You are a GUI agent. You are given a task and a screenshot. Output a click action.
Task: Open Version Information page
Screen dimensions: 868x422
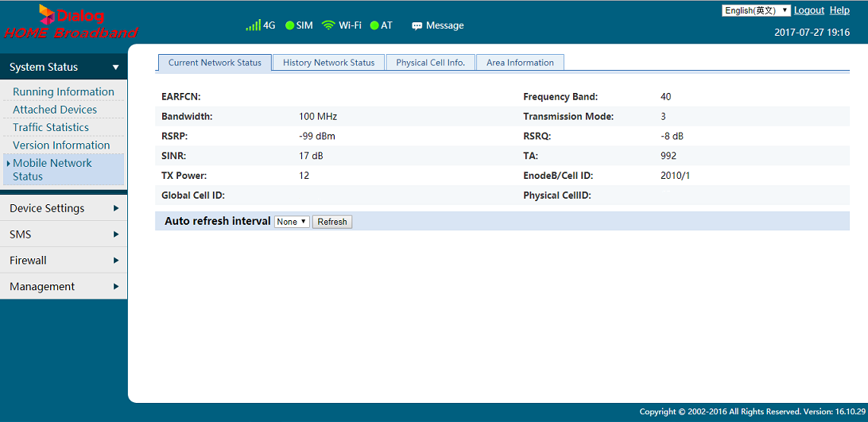(61, 145)
